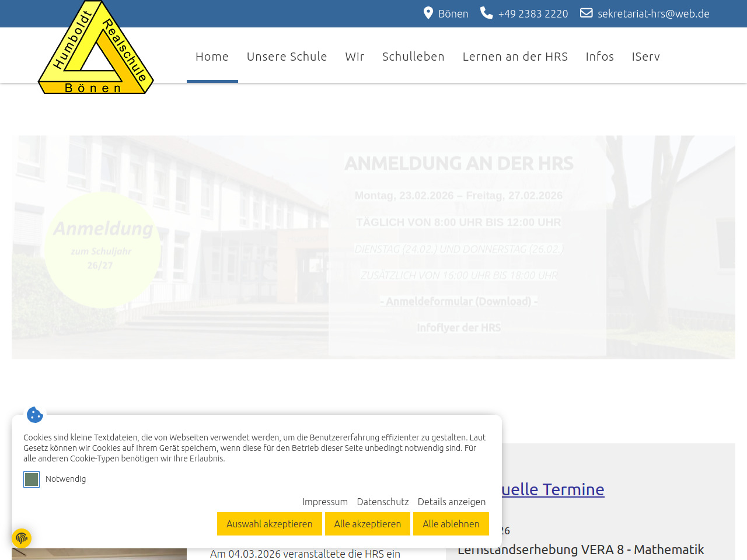This screenshot has height=560, width=747.
Task: Open the Unsere Schule menu
Action: click(287, 57)
